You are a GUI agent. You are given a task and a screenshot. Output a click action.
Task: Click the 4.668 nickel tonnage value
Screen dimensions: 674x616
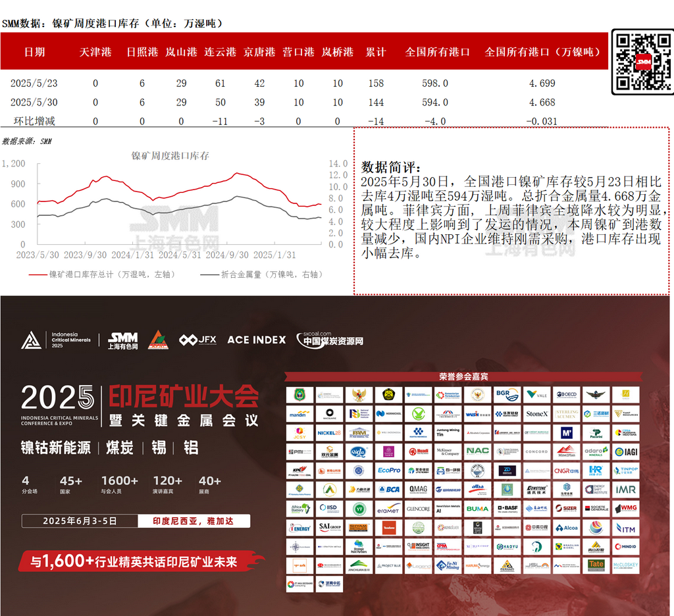[542, 102]
